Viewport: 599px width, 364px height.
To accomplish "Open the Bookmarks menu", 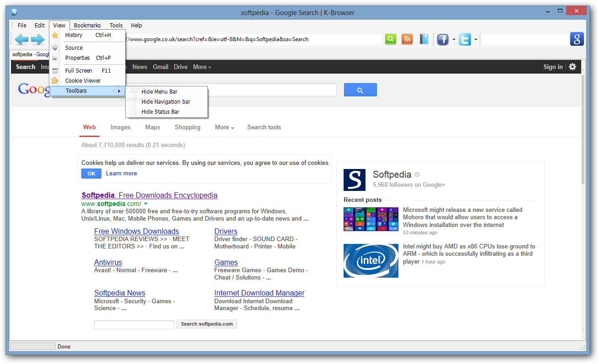I will point(87,26).
